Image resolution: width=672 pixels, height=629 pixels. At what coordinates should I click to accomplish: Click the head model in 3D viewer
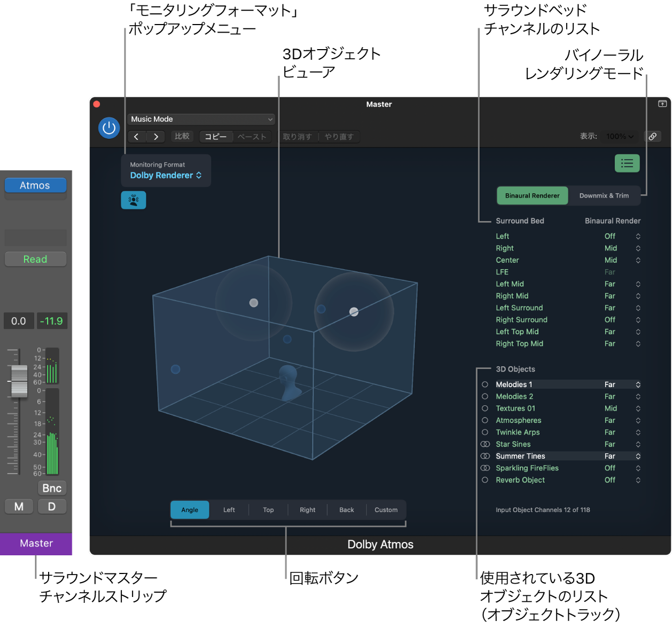coord(289,382)
